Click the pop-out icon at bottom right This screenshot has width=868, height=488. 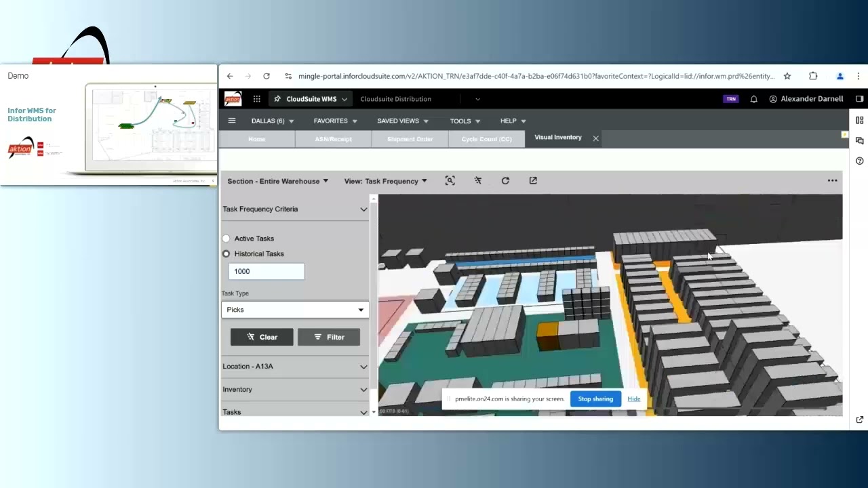(x=859, y=420)
